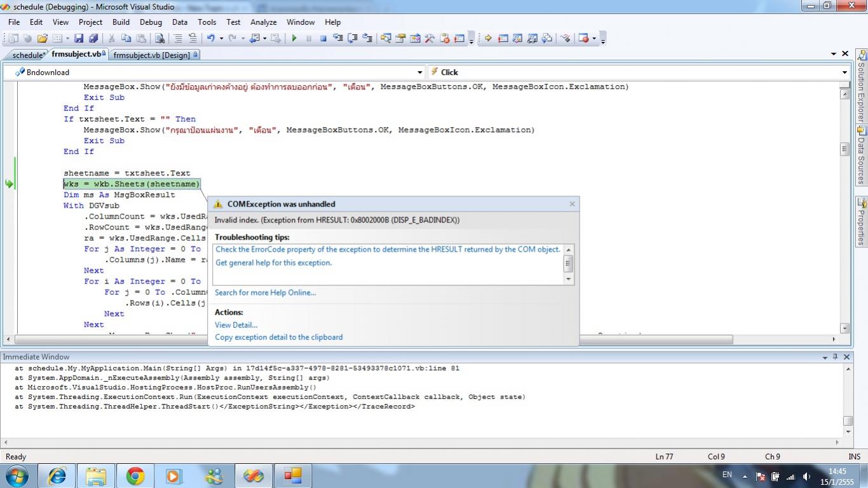Click the Navigate Backward icon
This screenshot has width=868, height=488.
tap(255, 38)
